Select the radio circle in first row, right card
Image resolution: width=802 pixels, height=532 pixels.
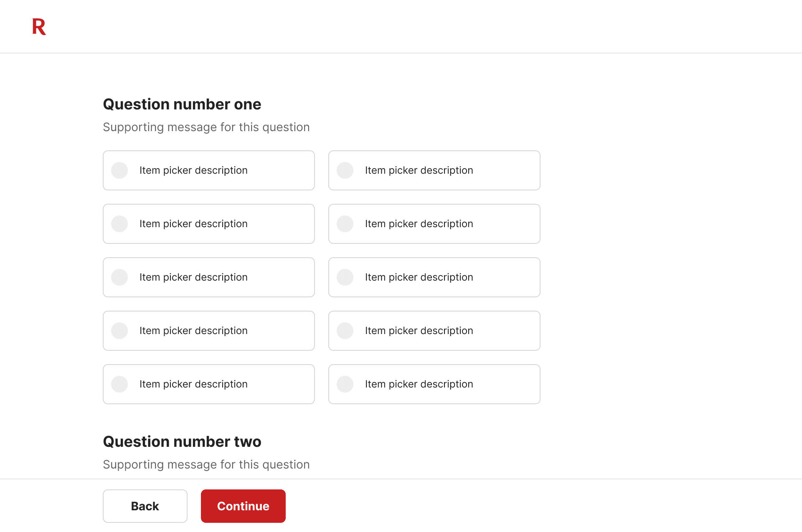[345, 170]
